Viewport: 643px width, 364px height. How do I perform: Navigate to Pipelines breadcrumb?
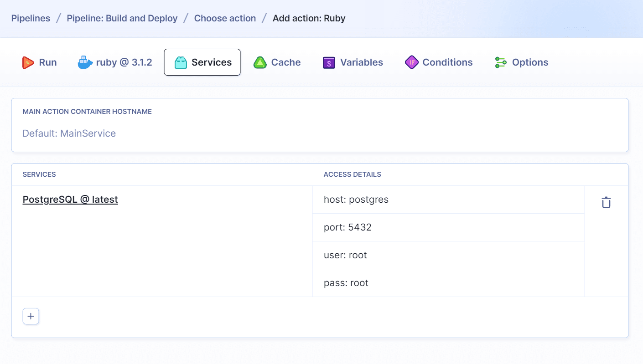click(31, 18)
